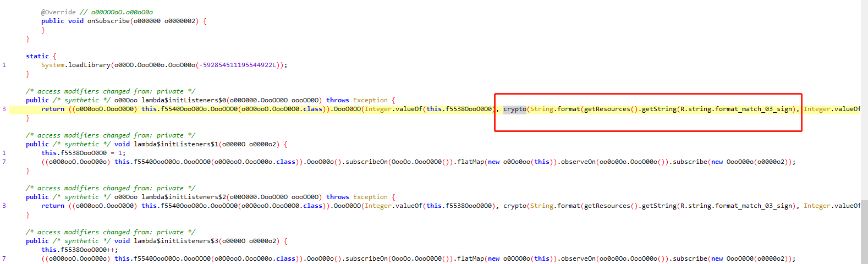
Task: Click the access modifiers comment above lambda$initListeners$3
Action: tap(111, 232)
